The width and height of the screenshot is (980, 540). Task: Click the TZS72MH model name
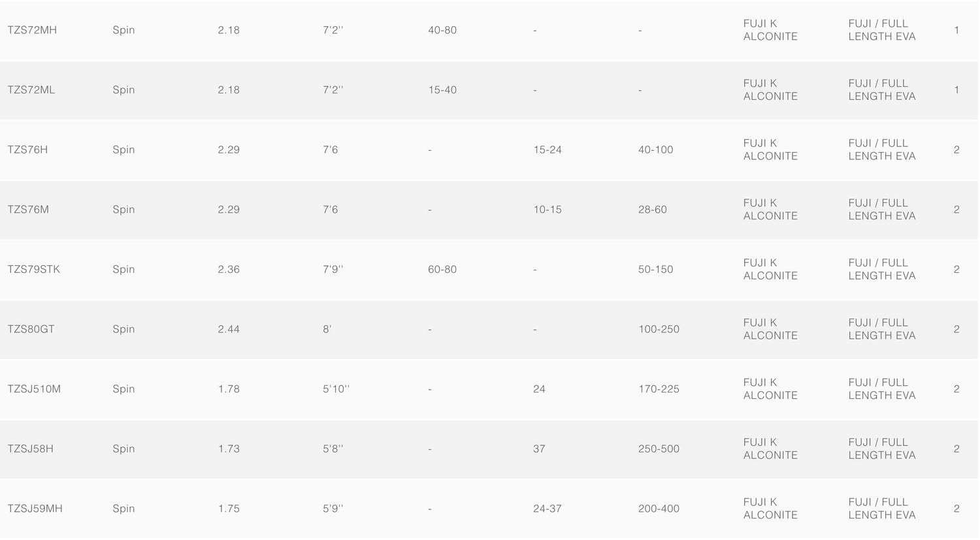[x=32, y=30]
